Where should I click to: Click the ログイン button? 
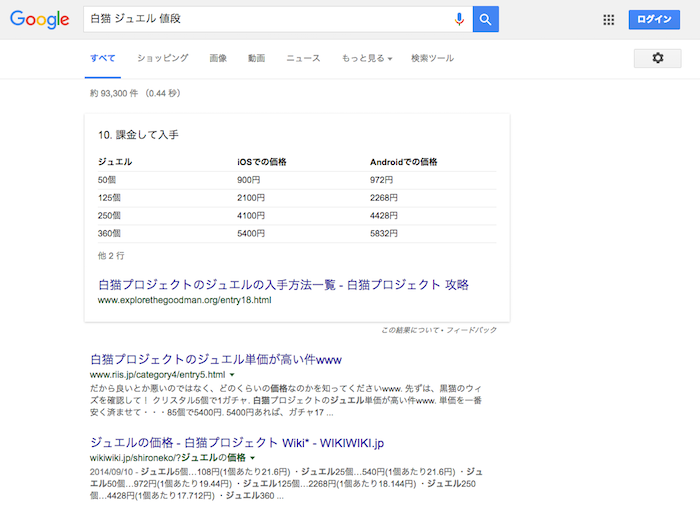click(654, 19)
